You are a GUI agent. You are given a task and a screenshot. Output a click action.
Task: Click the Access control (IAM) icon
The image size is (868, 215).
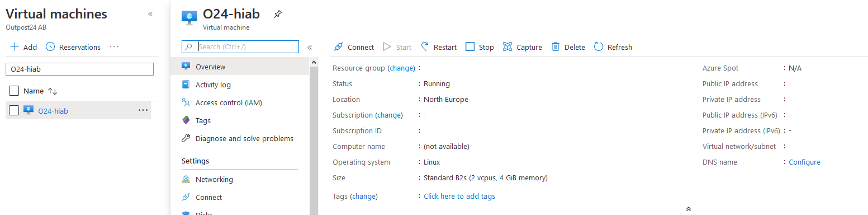(x=186, y=102)
